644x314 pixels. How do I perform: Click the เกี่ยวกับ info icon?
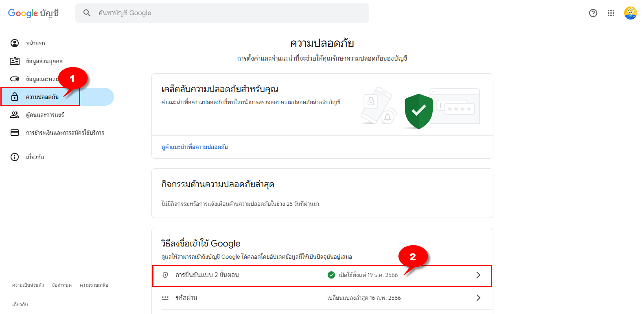pyautogui.click(x=15, y=157)
